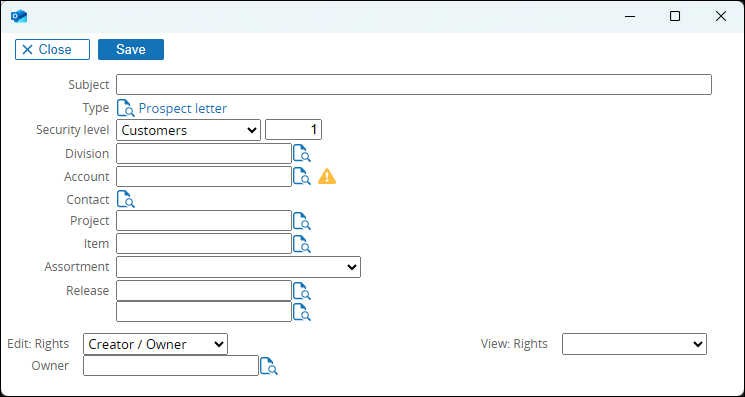Image resolution: width=745 pixels, height=397 pixels.
Task: Click the Save button
Action: click(131, 49)
